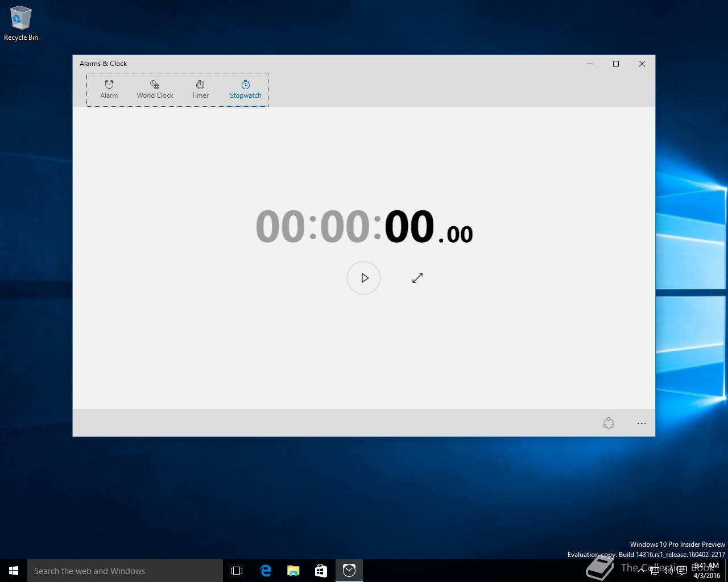Switch to the Alarm tab
This screenshot has height=582, width=728.
(x=109, y=90)
